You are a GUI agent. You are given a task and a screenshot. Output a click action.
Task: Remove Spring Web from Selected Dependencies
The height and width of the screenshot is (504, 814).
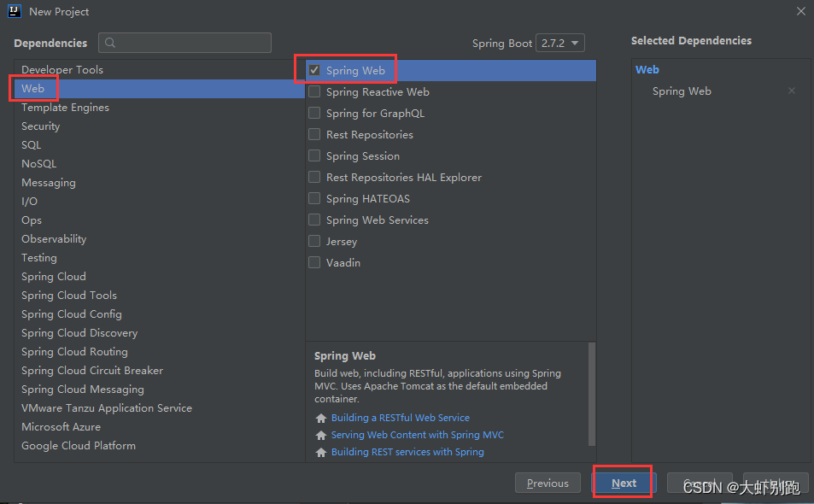[x=792, y=91]
